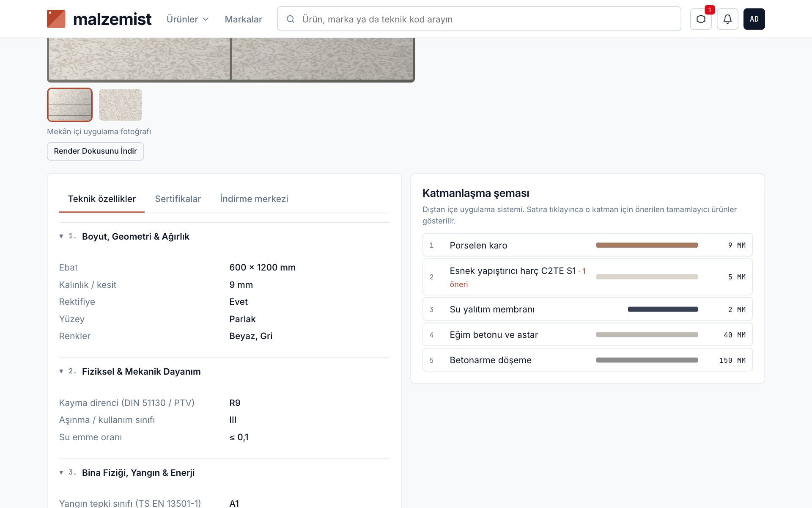Open the Ürünler dropdown menu
Screen dimensions: 812x508
click(187, 19)
